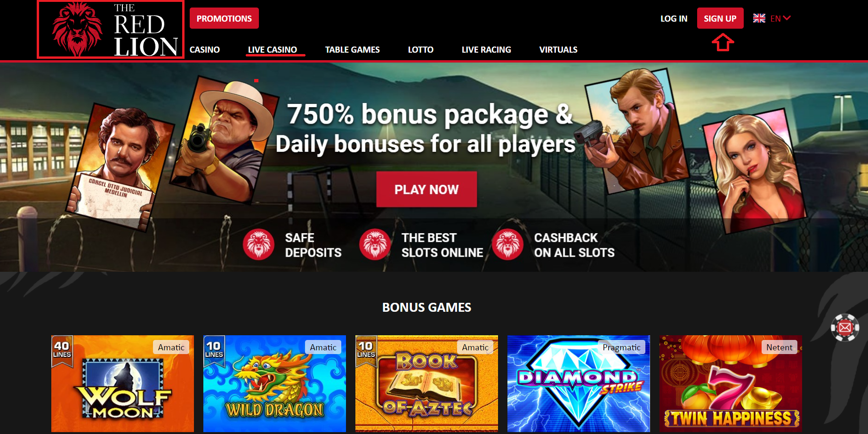Click the Log In link
This screenshot has height=434, width=868.
pos(674,18)
